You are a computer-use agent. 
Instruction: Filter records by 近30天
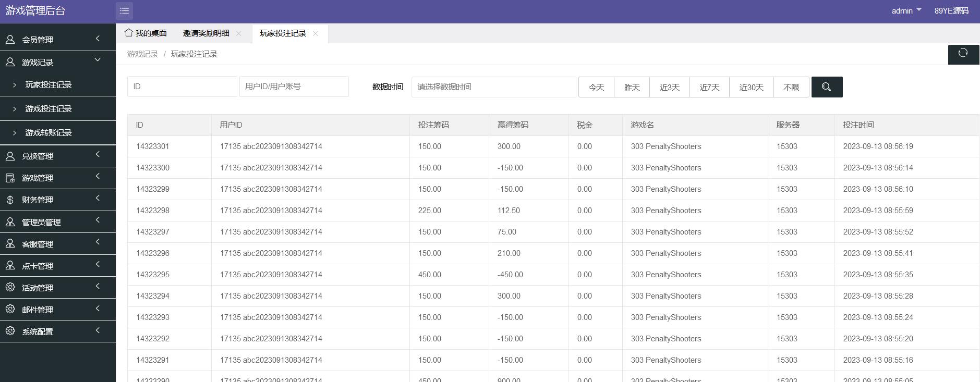click(751, 87)
